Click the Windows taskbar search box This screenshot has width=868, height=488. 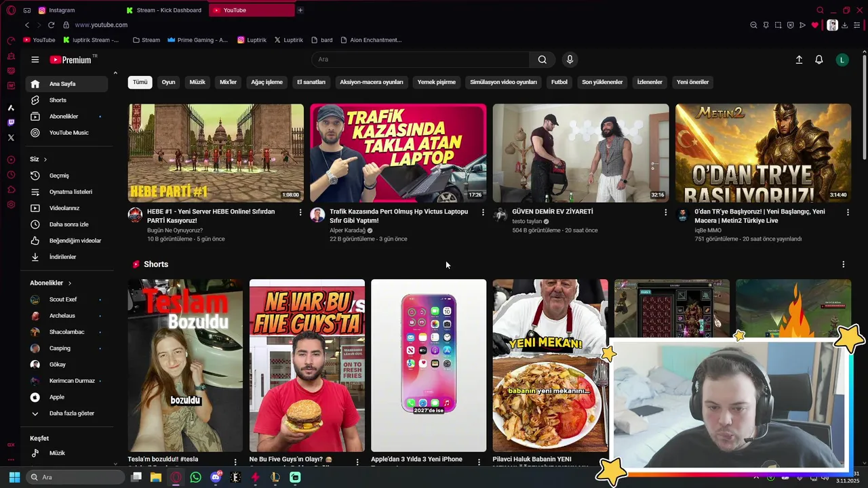click(75, 477)
